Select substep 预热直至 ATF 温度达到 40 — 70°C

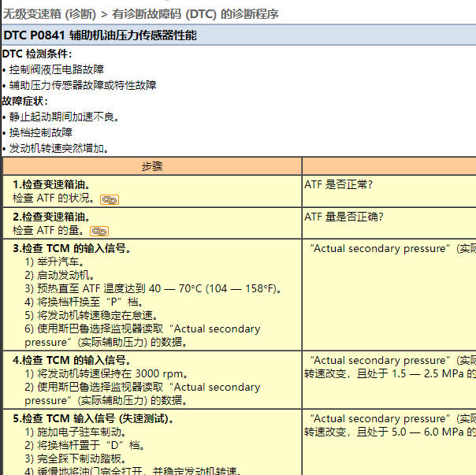pyautogui.click(x=153, y=288)
